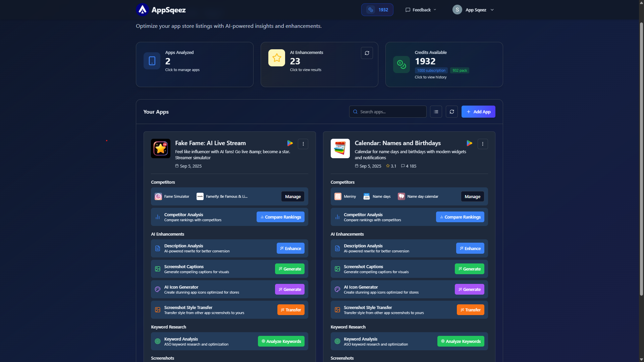The height and width of the screenshot is (362, 644).
Task: Generate screenshot captions for Fake Fame
Action: (x=290, y=269)
